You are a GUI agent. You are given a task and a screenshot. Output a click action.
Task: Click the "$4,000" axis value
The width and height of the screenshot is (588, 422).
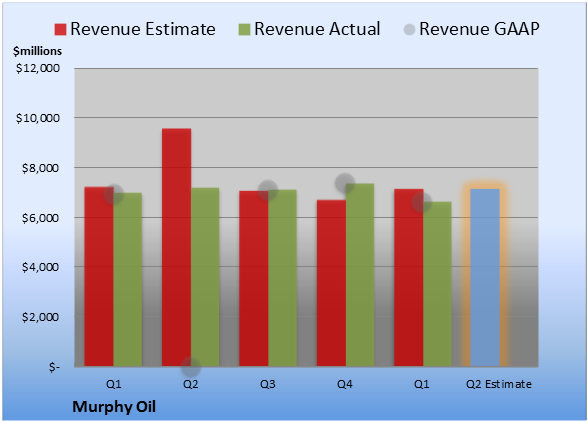coord(40,267)
